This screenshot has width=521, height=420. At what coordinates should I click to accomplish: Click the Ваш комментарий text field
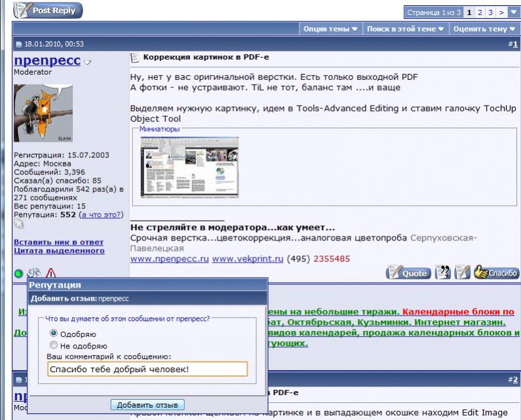click(147, 370)
